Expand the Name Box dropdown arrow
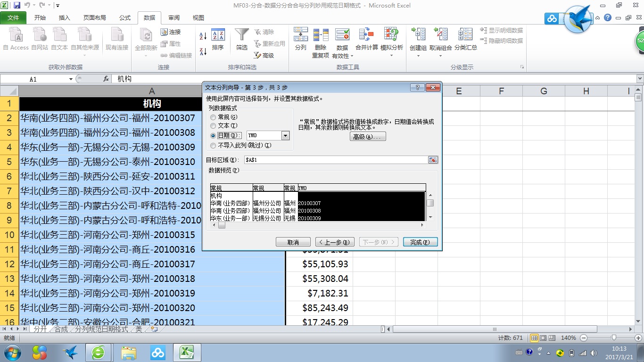Viewport: 644px width, 362px height. pos(71,79)
